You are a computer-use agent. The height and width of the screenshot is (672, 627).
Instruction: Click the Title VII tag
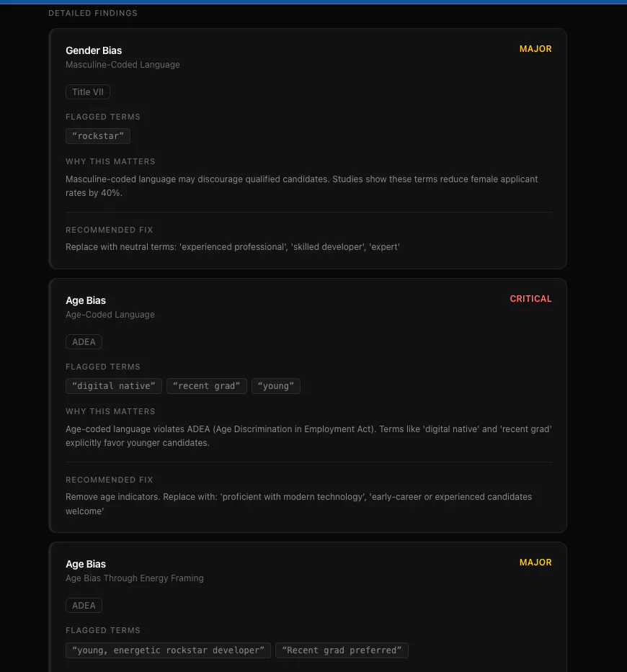tap(87, 91)
